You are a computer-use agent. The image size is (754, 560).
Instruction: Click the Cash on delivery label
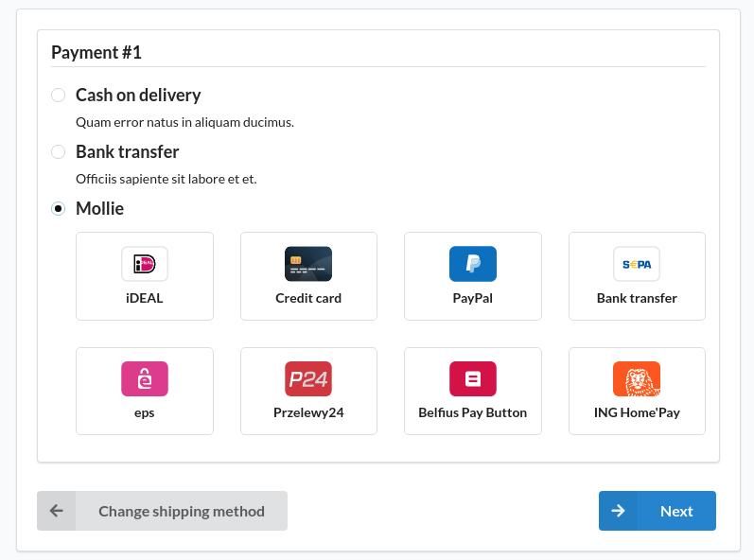138,96
